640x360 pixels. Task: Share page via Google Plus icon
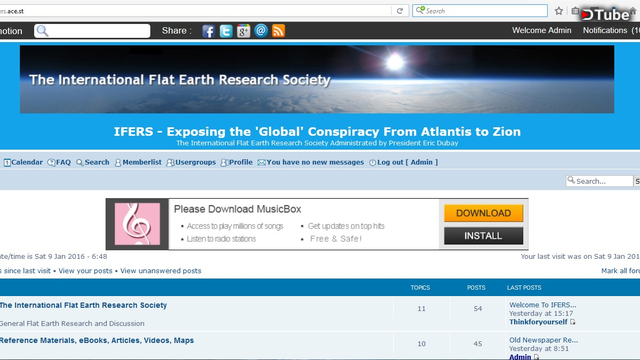point(243,31)
